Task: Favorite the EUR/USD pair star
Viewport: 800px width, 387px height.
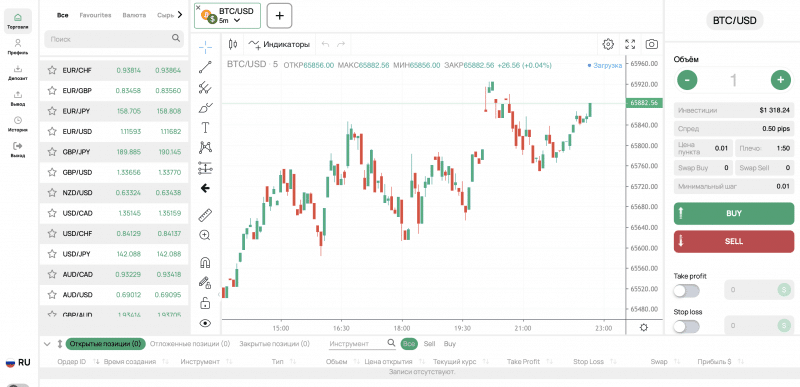Action: click(x=52, y=132)
